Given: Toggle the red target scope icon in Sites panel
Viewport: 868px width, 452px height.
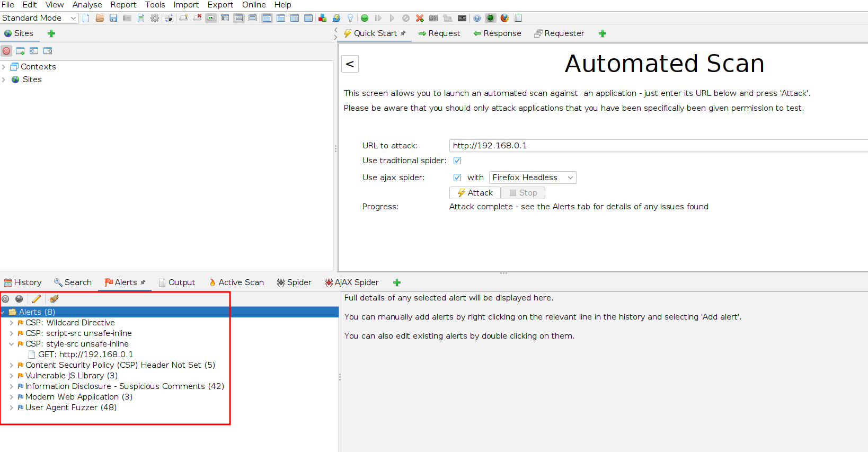Looking at the screenshot, I should click(6, 51).
